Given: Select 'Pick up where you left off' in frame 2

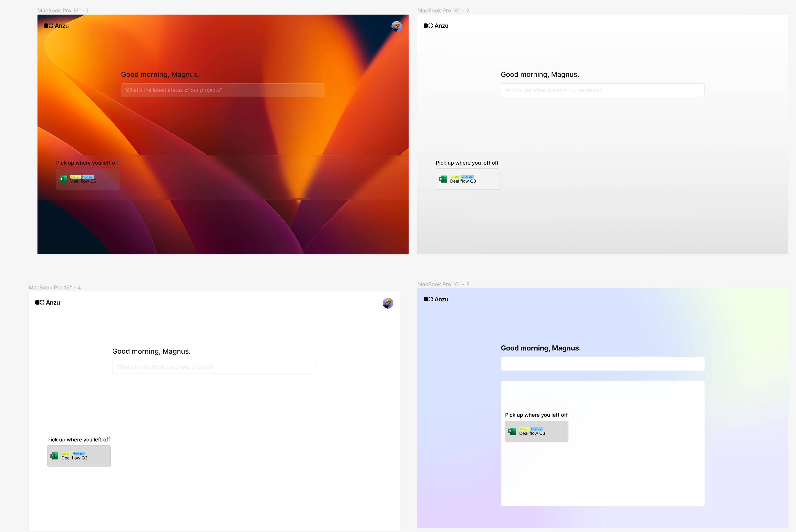Looking at the screenshot, I should [467, 163].
